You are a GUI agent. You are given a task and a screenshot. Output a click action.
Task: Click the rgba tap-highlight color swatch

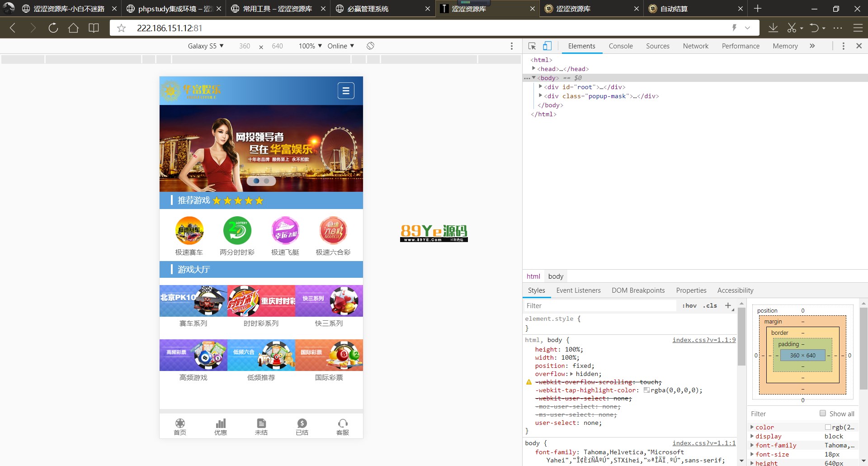(x=646, y=390)
